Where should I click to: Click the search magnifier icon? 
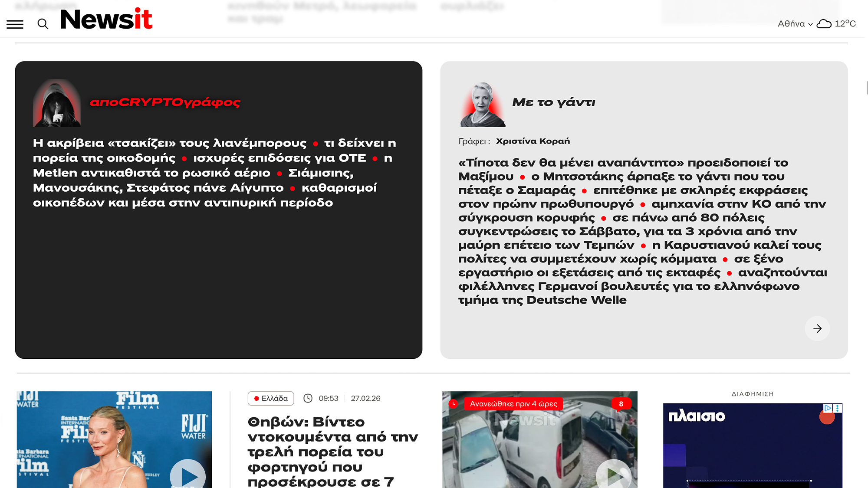43,24
